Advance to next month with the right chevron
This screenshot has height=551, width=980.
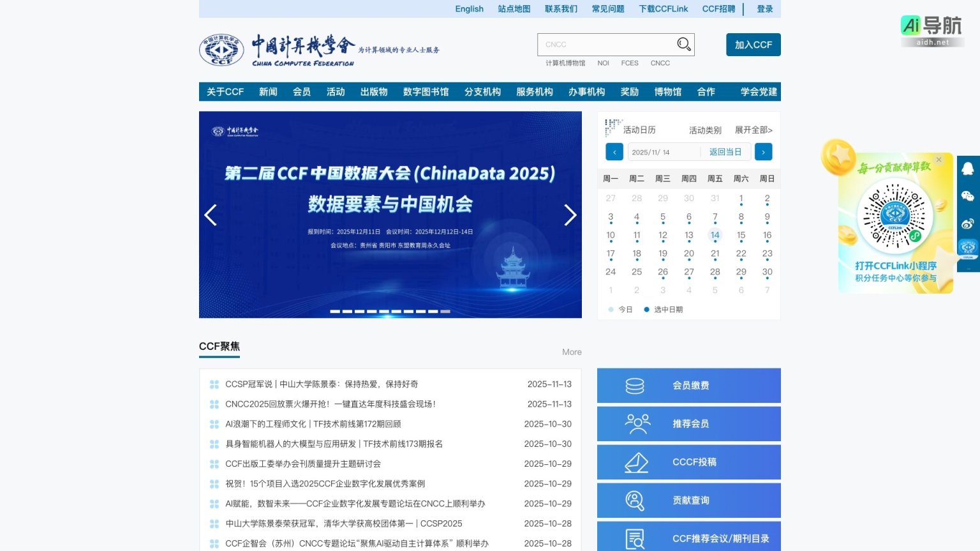763,151
